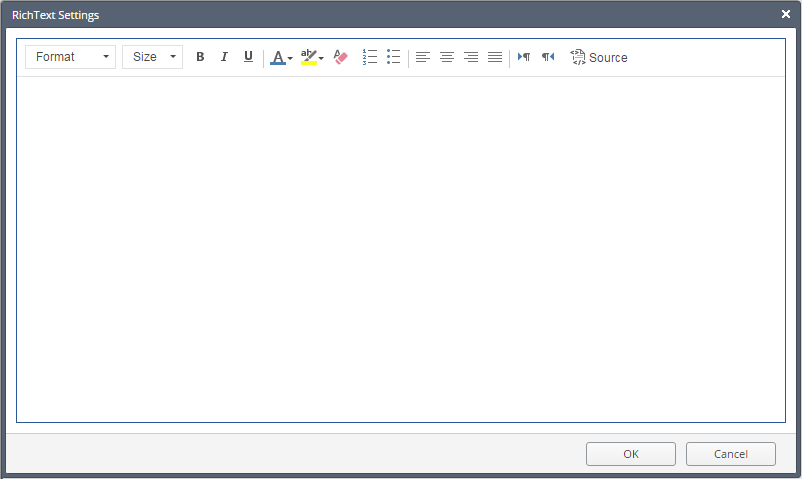The width and height of the screenshot is (802, 479).
Task: Click inside the rich text editing area
Action: 400,248
